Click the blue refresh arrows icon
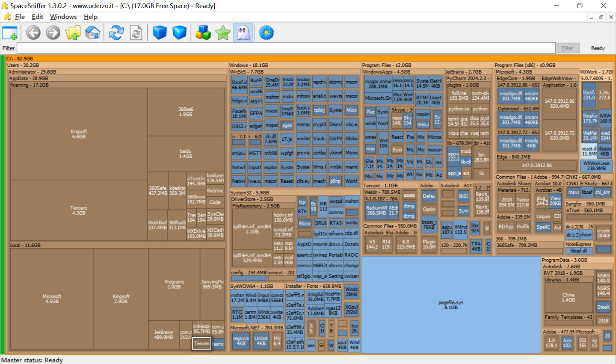 click(x=116, y=33)
